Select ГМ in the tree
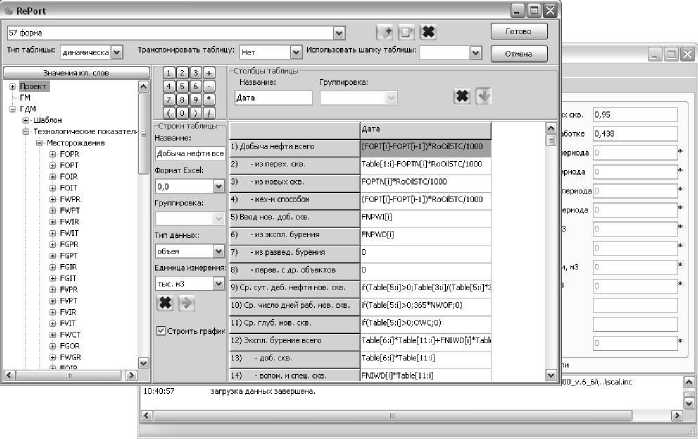Image resolution: width=698 pixels, height=439 pixels. pyautogui.click(x=25, y=98)
